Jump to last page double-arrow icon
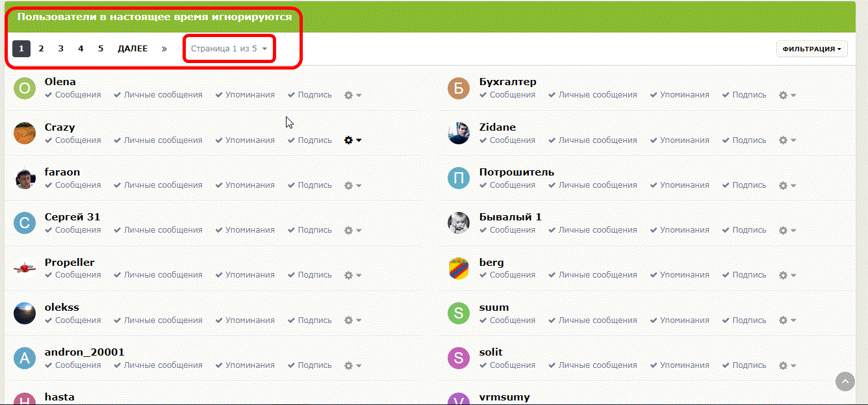Viewport: 868px width, 405px height. coord(164,49)
